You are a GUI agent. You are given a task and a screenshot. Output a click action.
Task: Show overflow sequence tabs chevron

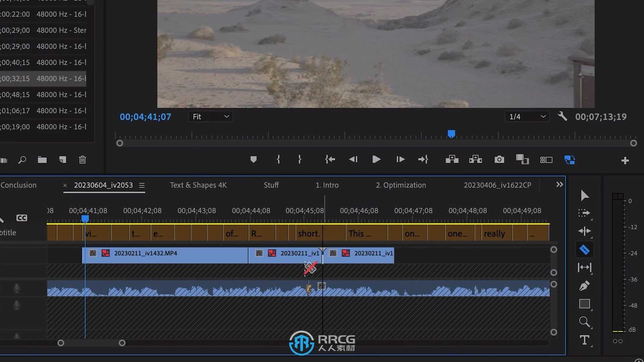click(559, 184)
